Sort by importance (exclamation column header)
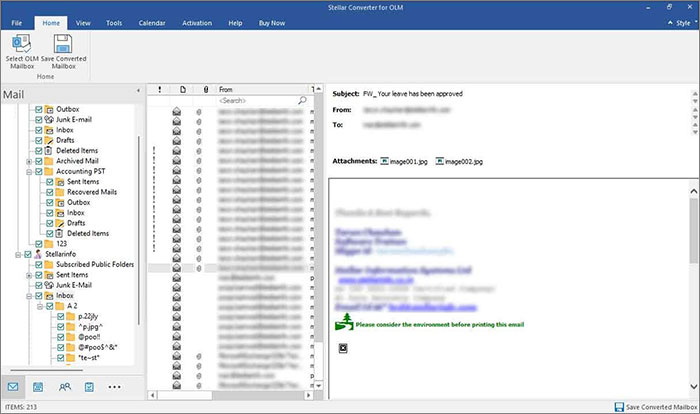Viewport: 700px width, 414px height. 159,89
